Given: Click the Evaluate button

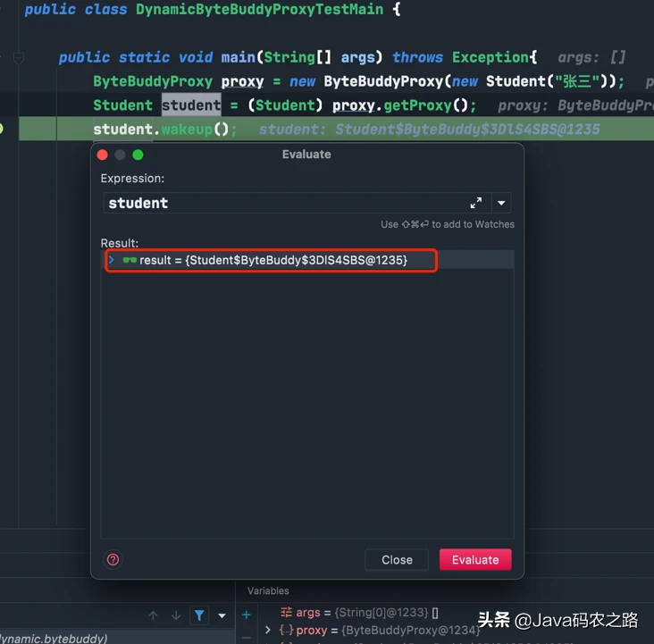Looking at the screenshot, I should tap(475, 559).
